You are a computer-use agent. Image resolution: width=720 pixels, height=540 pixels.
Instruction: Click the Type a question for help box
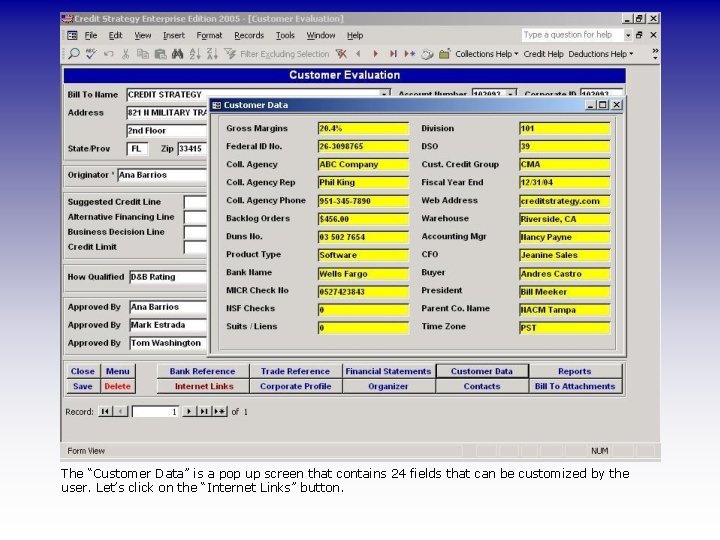(572, 35)
